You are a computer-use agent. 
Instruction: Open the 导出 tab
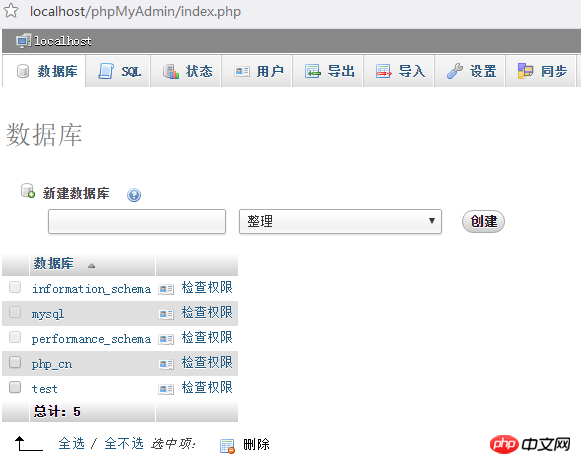click(x=328, y=71)
